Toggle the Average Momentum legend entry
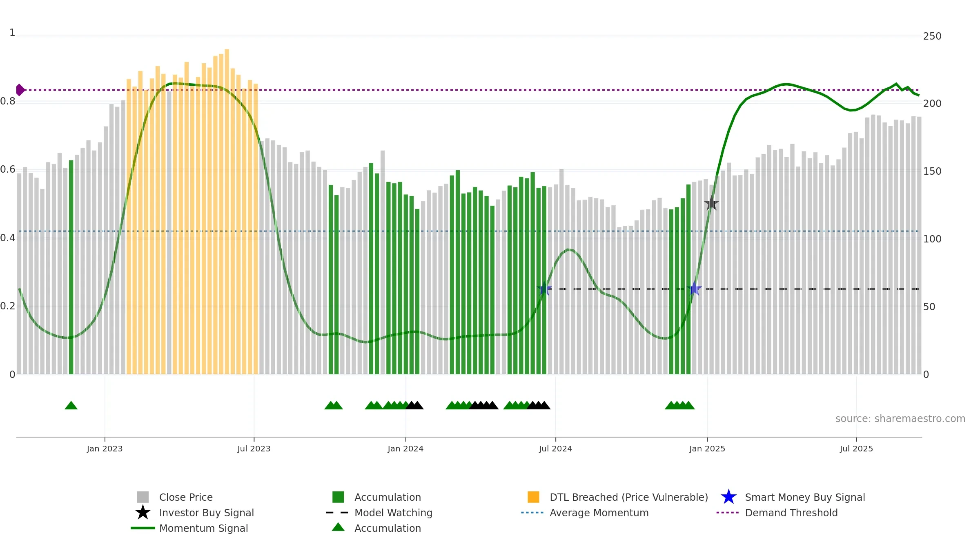 point(599,513)
